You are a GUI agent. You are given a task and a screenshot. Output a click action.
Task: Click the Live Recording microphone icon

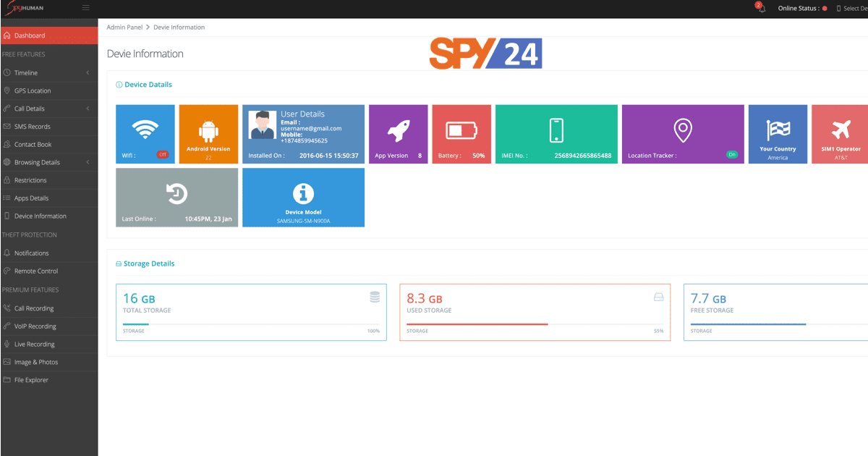click(7, 345)
